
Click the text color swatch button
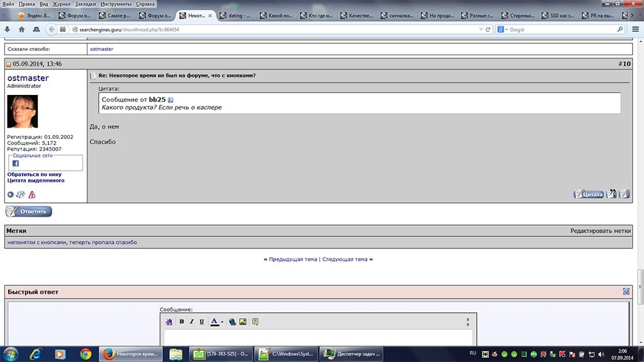point(214,322)
